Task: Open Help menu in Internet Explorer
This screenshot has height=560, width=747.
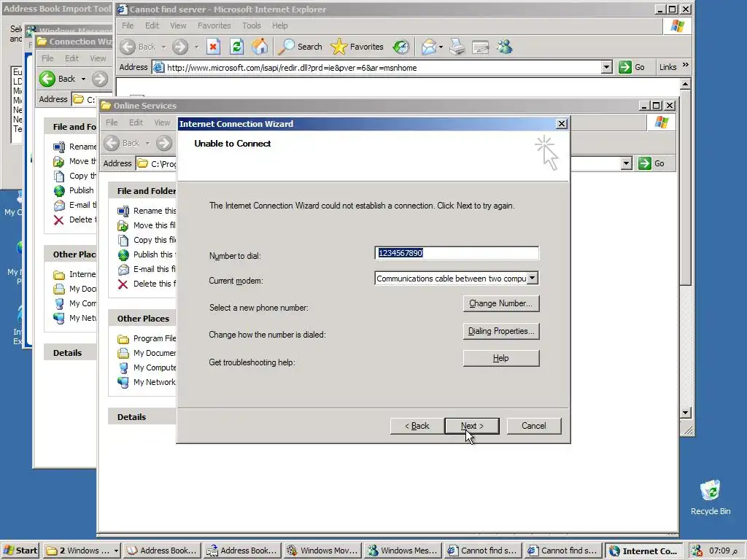Action: [x=279, y=26]
